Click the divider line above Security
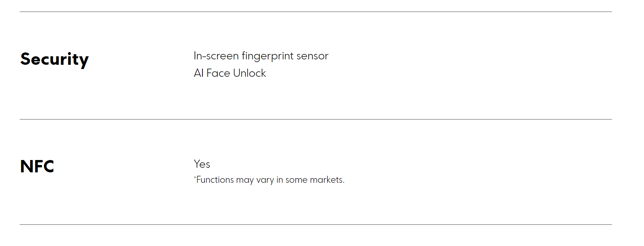This screenshot has height=246, width=644. 316,12
